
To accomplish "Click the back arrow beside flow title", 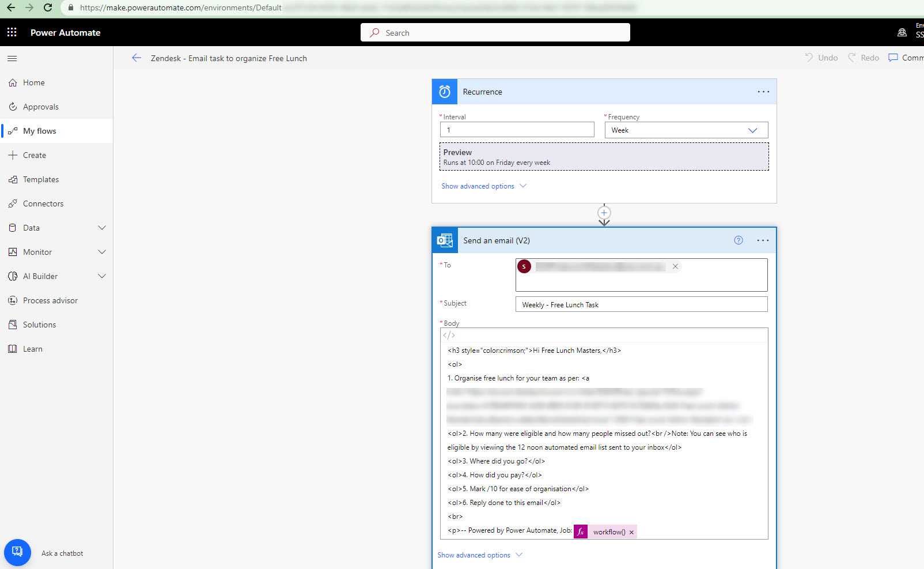I will (137, 58).
